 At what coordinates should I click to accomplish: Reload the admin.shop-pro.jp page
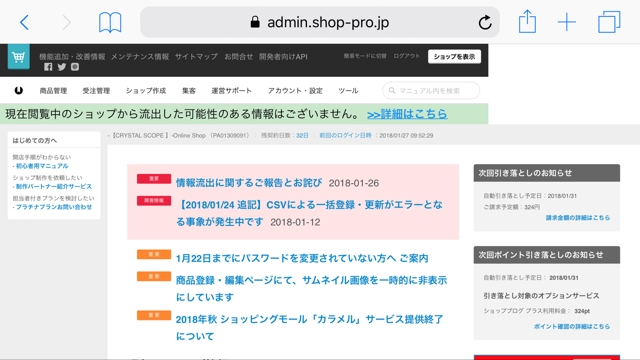click(485, 22)
